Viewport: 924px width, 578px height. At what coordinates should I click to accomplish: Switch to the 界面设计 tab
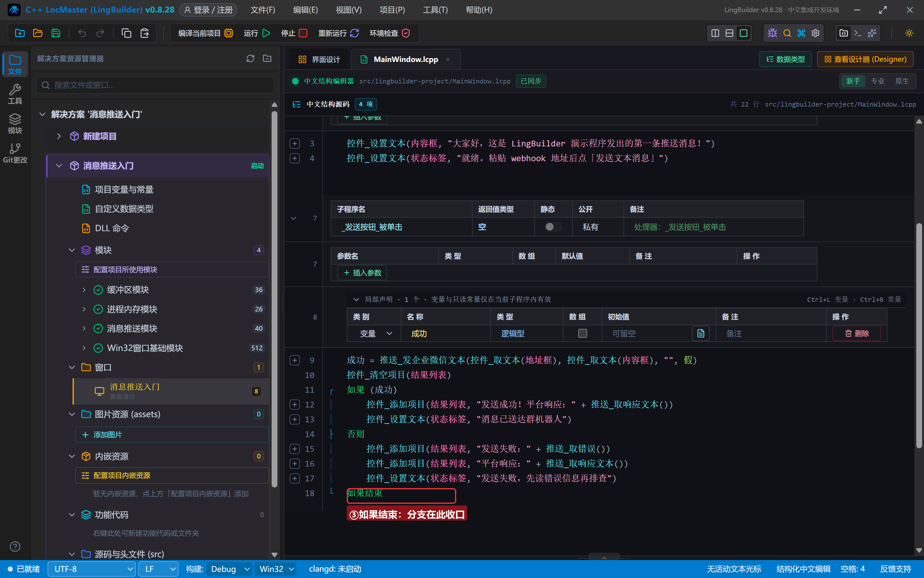tap(319, 59)
